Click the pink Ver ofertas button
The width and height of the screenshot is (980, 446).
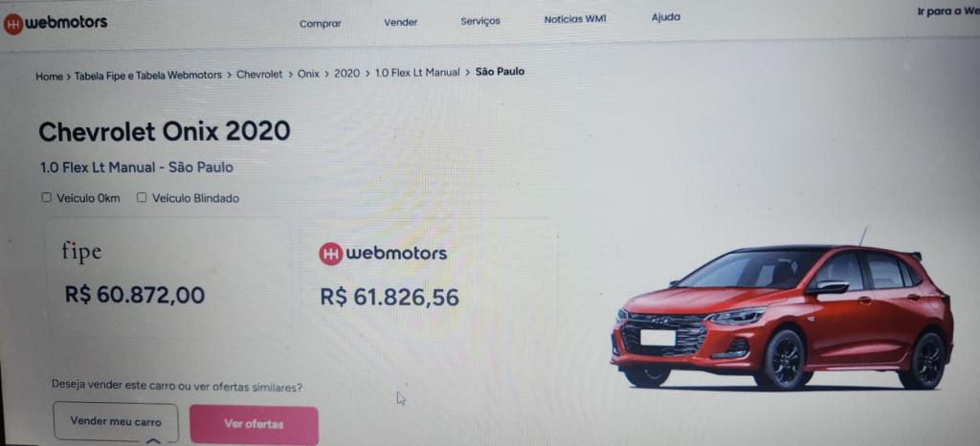(254, 424)
